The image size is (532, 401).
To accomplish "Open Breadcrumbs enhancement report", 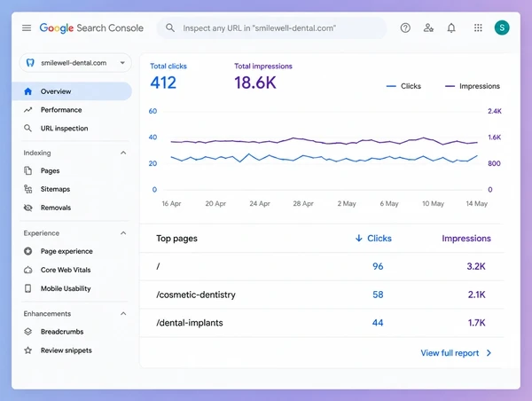I will point(62,332).
